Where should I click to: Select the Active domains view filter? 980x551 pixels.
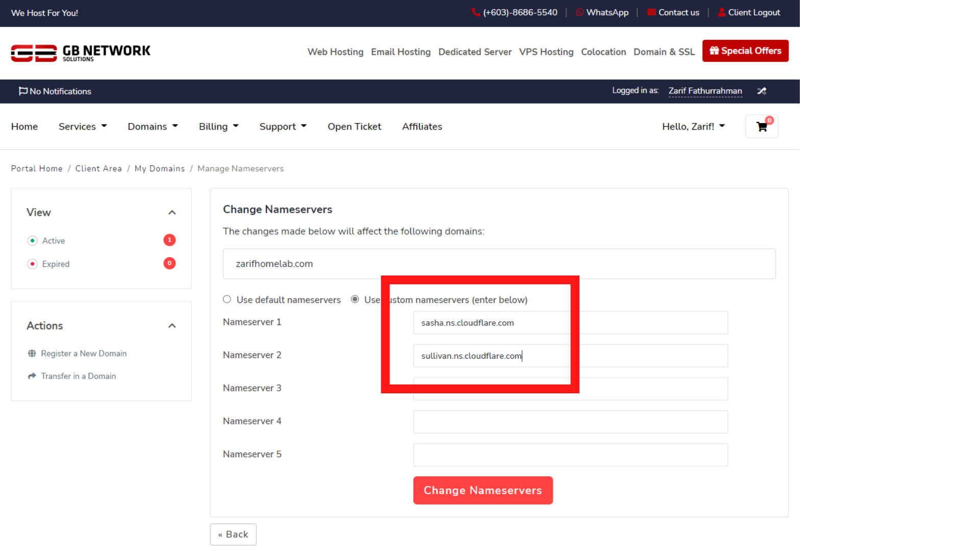(x=53, y=241)
